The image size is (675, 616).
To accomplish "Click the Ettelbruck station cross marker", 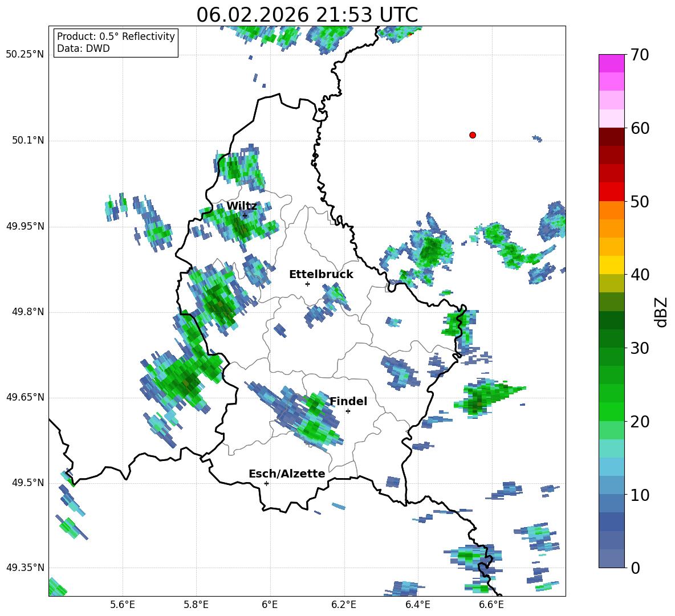I will tap(307, 284).
